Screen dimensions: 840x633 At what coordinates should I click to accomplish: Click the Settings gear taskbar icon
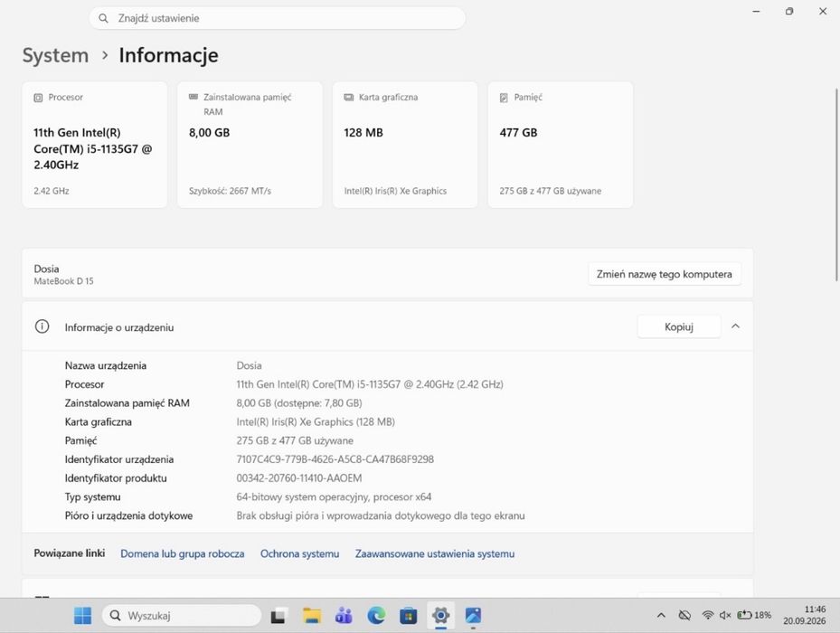coord(440,615)
